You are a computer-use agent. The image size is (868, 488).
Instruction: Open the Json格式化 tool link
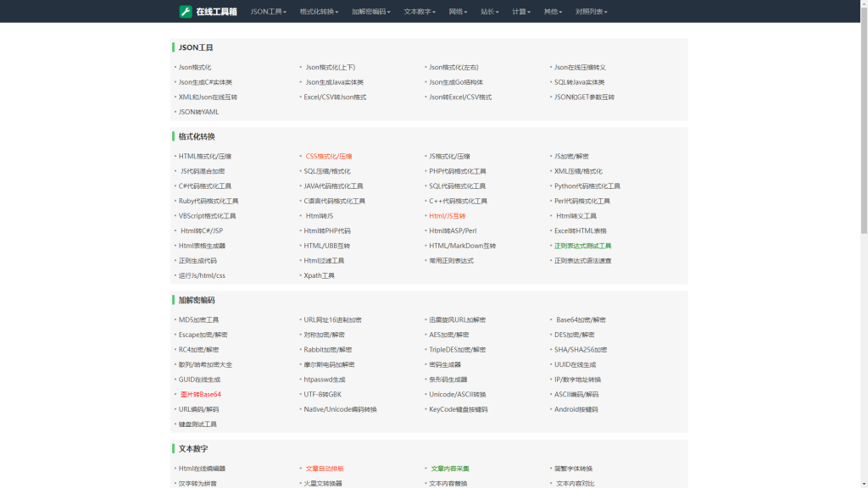click(x=195, y=68)
